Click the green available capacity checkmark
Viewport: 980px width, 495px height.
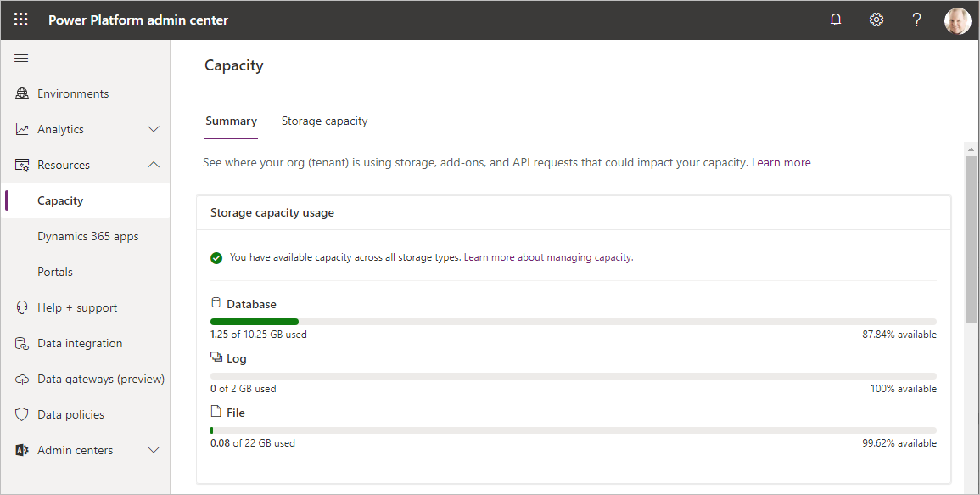tap(216, 256)
